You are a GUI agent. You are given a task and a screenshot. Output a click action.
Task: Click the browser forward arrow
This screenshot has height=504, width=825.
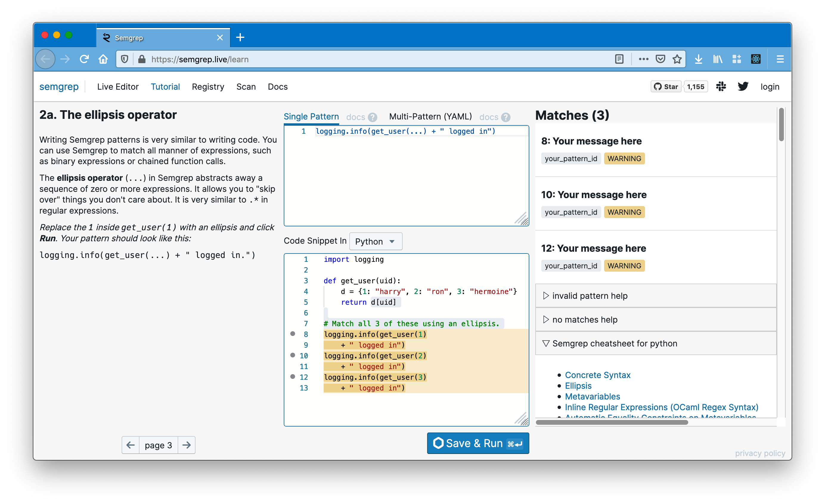point(65,59)
